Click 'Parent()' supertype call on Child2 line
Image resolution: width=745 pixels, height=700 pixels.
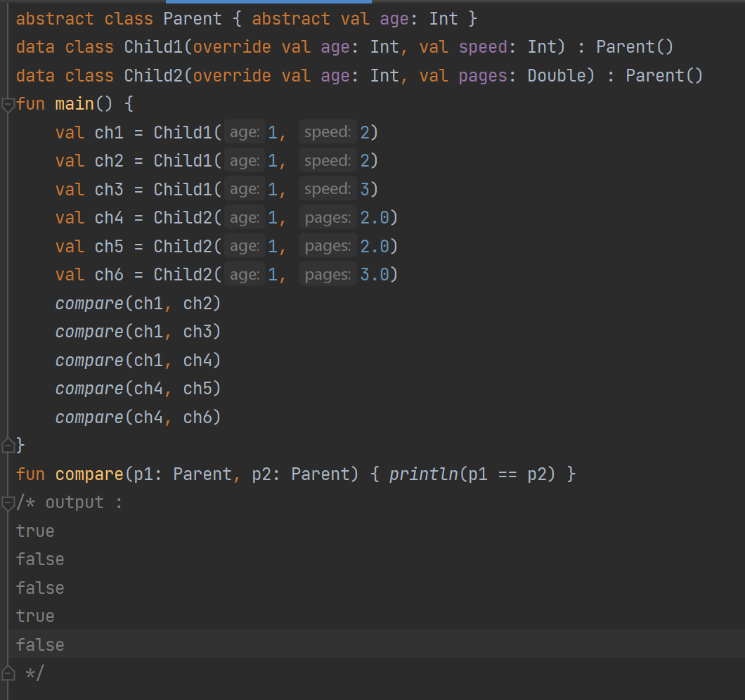point(663,76)
